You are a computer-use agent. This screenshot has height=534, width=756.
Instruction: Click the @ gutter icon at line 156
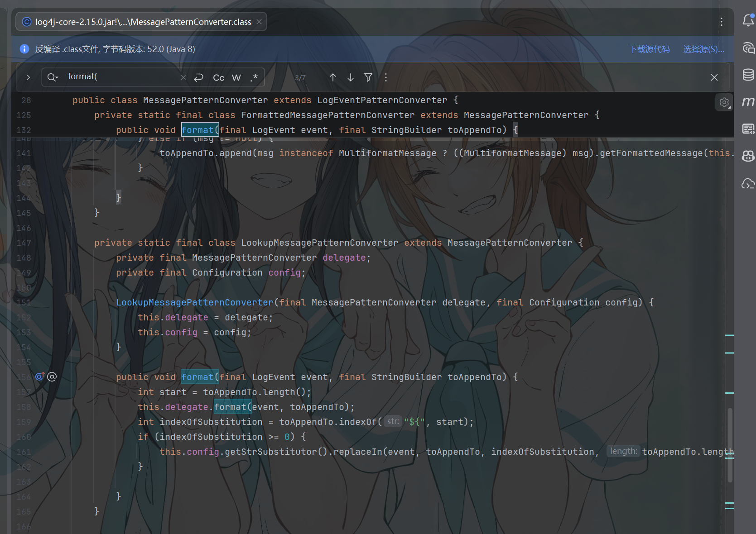tap(52, 377)
